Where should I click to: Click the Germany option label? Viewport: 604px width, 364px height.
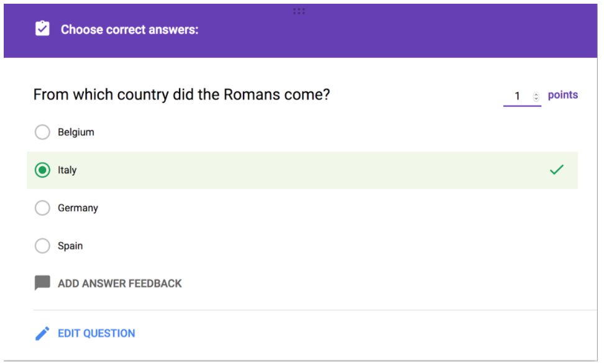[x=78, y=208]
